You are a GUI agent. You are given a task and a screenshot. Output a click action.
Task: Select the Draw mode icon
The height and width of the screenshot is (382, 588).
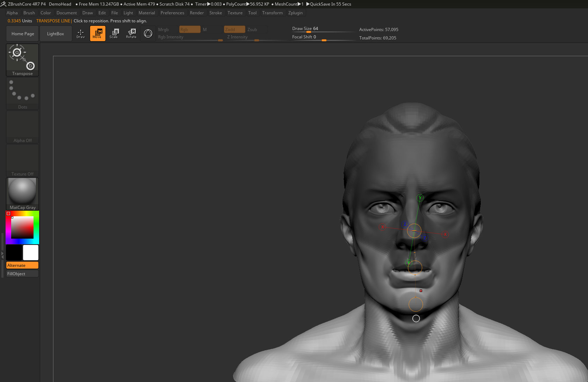pos(81,33)
